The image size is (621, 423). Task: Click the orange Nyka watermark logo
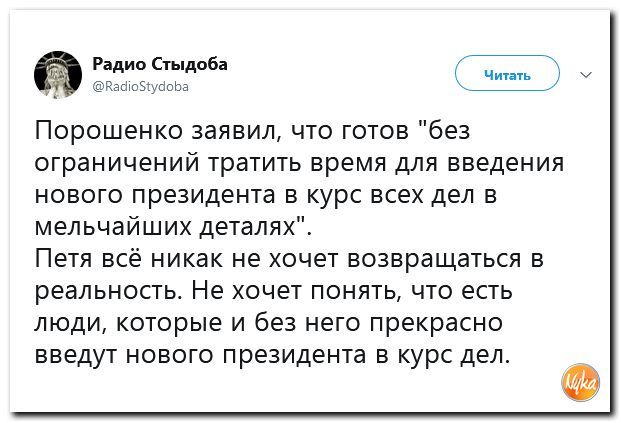point(582,381)
